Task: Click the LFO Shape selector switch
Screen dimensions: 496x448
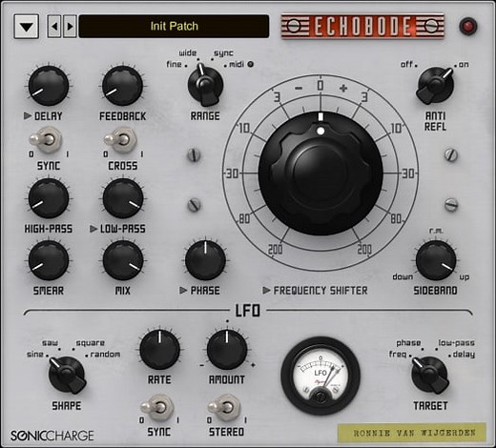Action: [x=67, y=375]
